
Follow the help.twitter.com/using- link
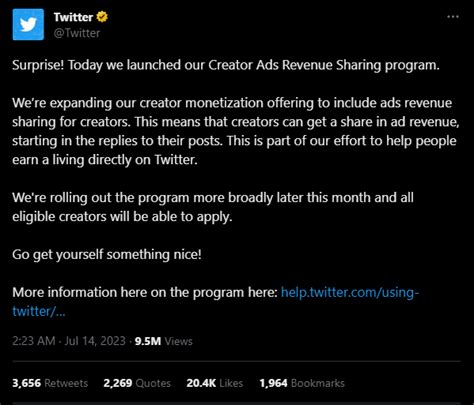coord(350,292)
